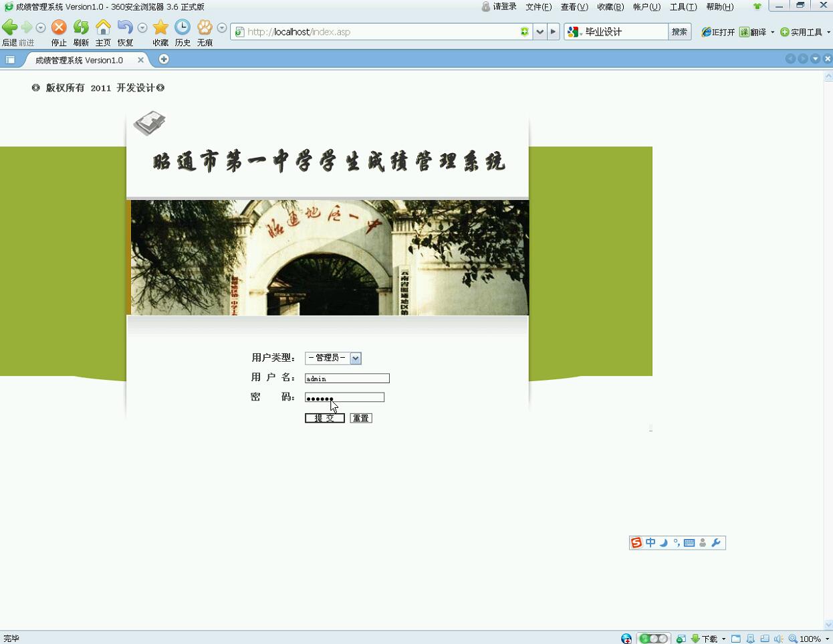
Task: Open the back/forward history dropdown
Action: pyautogui.click(x=41, y=28)
